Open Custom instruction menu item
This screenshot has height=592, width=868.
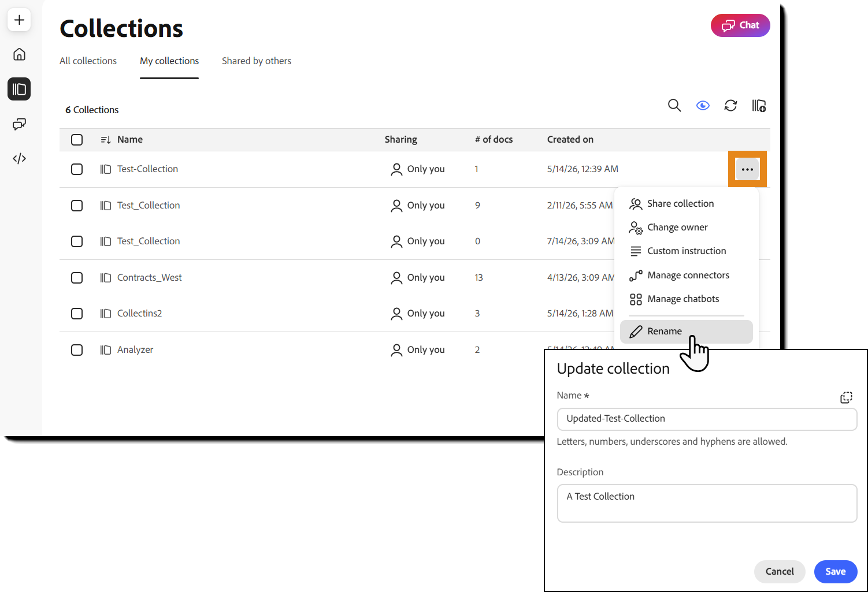(687, 251)
